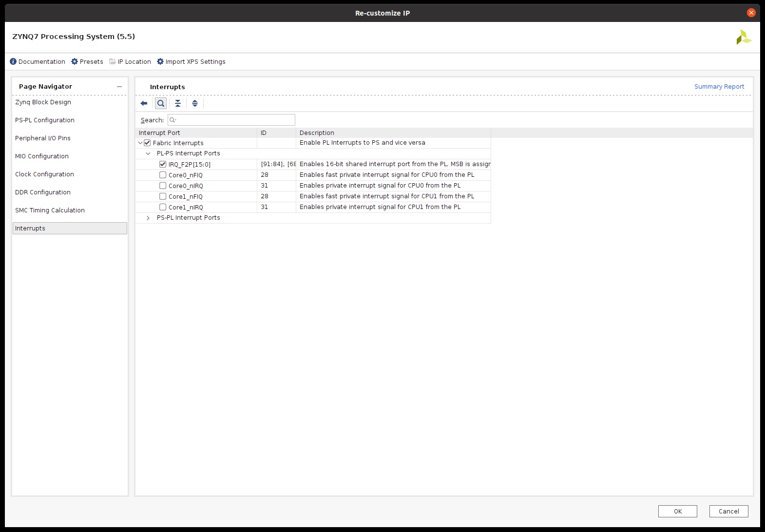Click the Core0_nFIQ CPU0 description text
This screenshot has width=765, height=532.
387,175
